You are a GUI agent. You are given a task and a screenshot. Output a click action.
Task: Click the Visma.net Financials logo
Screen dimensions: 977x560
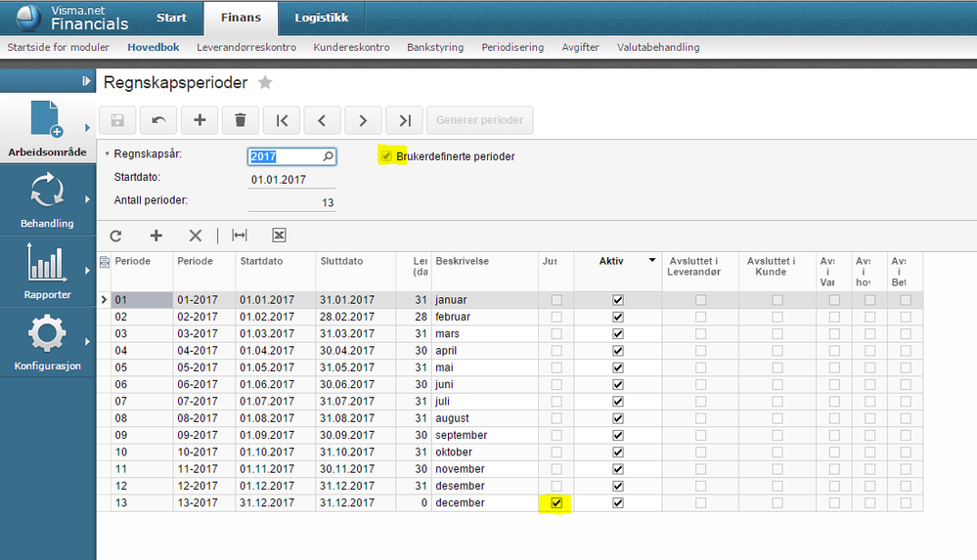[x=72, y=18]
